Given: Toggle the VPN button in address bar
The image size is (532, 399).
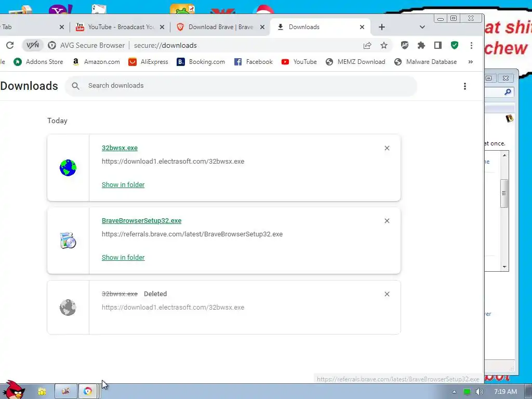Looking at the screenshot, I should 33,45.
